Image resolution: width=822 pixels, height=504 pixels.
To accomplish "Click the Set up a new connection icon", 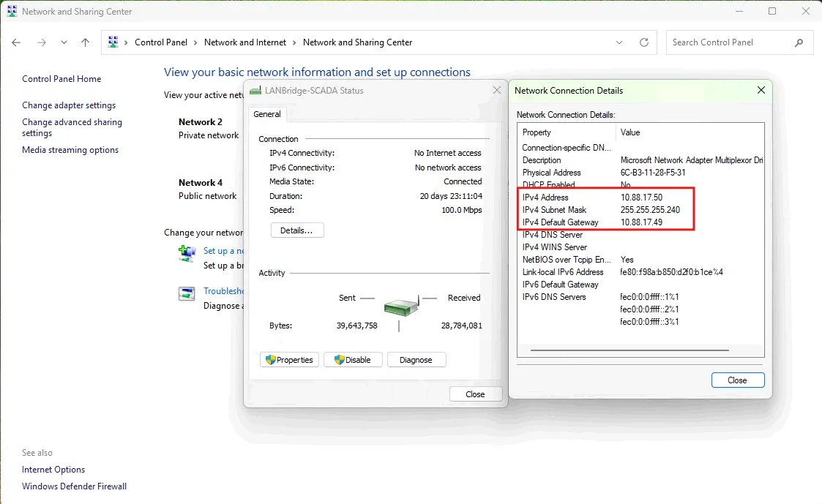I will coord(187,254).
